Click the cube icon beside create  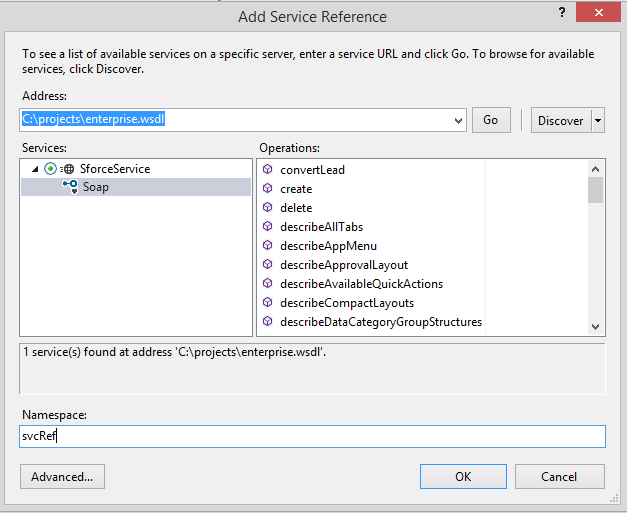pos(267,189)
